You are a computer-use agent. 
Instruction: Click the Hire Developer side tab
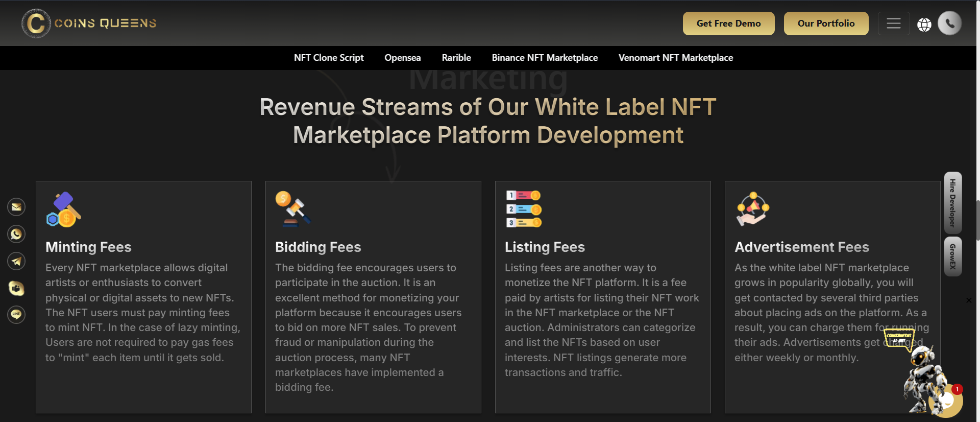[x=953, y=203]
